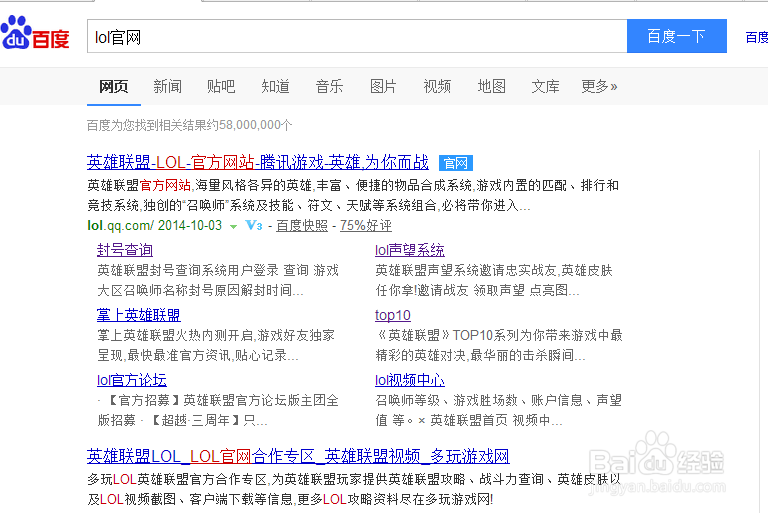The width and height of the screenshot is (768, 513).
Task: Click the result count text 58,000,000个
Action: tap(255, 125)
